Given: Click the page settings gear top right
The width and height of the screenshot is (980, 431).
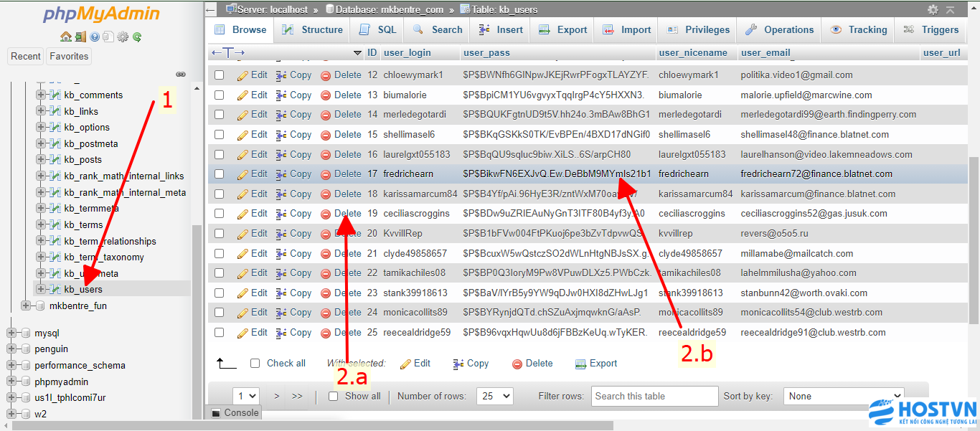Looking at the screenshot, I should tap(933, 9).
